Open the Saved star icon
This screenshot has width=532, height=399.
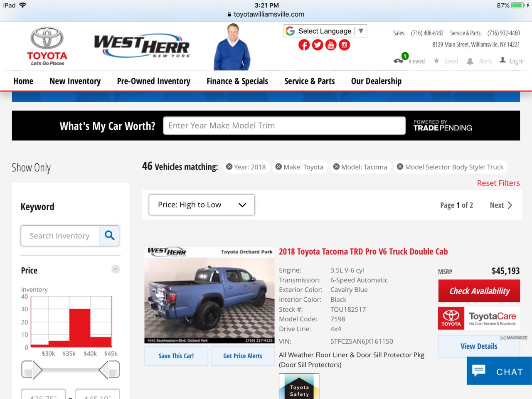click(436, 61)
